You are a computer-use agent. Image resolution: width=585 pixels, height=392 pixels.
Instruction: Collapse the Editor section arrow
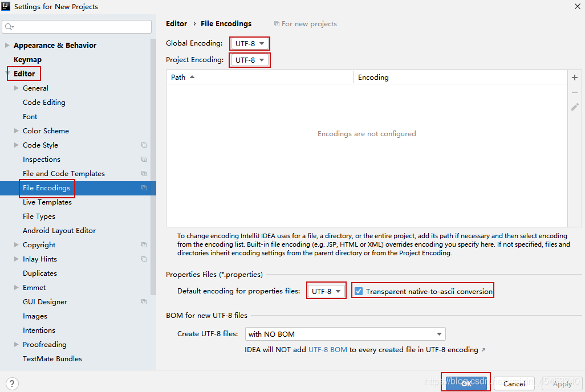7,73
